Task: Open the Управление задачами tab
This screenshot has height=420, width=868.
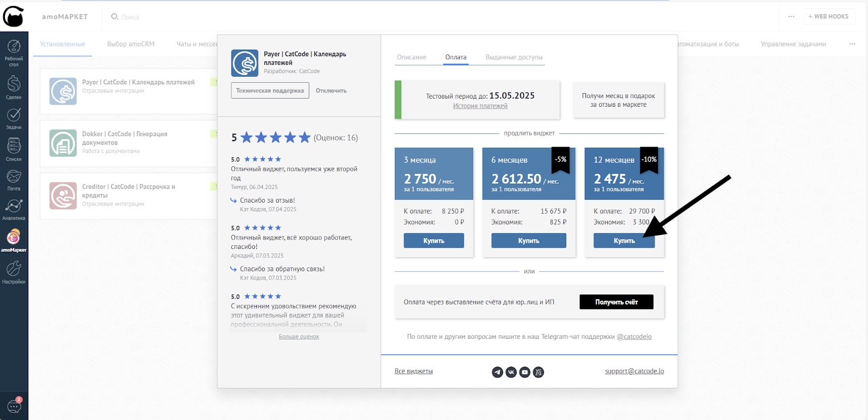Action: pyautogui.click(x=793, y=44)
